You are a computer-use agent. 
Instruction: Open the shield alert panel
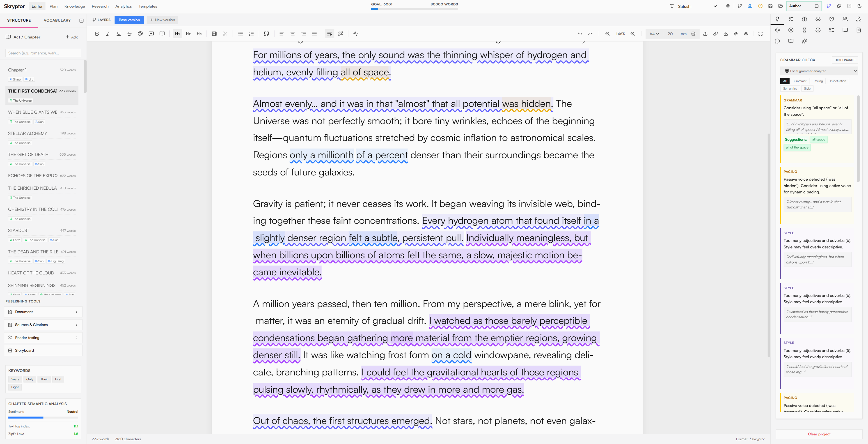[x=832, y=19]
